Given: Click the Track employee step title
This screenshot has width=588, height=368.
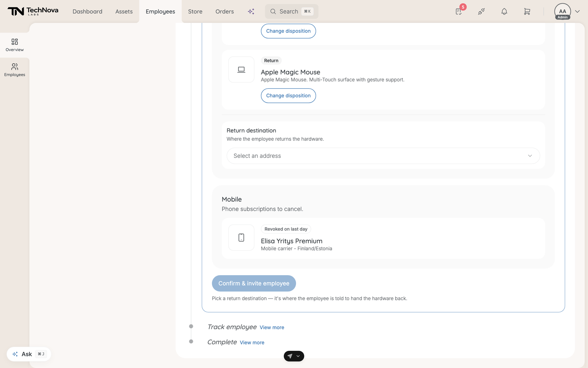Looking at the screenshot, I should [x=232, y=327].
